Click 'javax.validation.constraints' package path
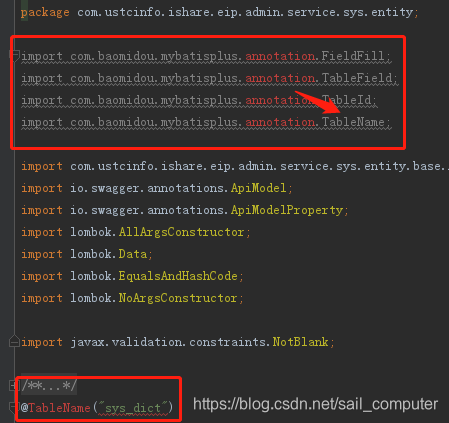The image size is (449, 423). [x=168, y=342]
